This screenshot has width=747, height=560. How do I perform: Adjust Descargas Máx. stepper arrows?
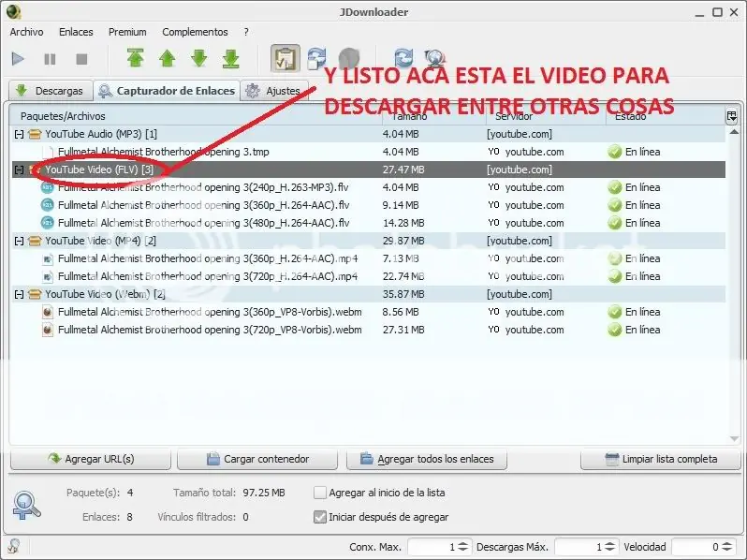[x=609, y=547]
